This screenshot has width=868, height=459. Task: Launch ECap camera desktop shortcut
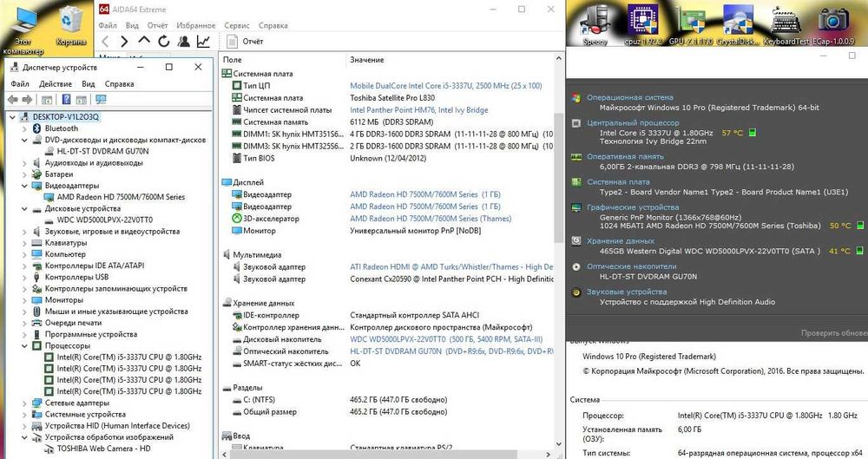tap(833, 24)
